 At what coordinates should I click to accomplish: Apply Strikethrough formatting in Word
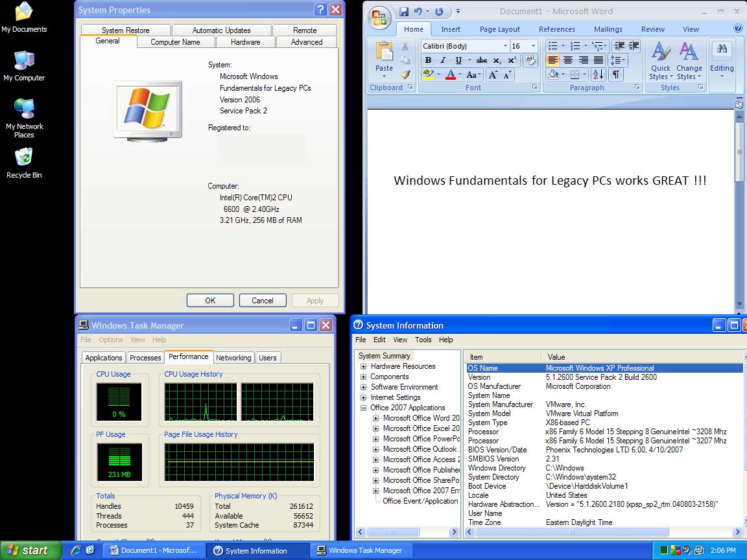(x=482, y=60)
